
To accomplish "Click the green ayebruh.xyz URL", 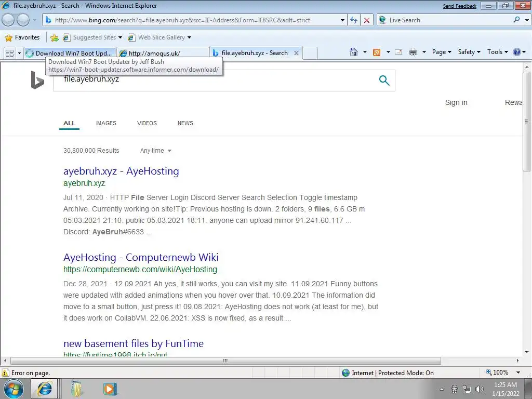I will 84,183.
